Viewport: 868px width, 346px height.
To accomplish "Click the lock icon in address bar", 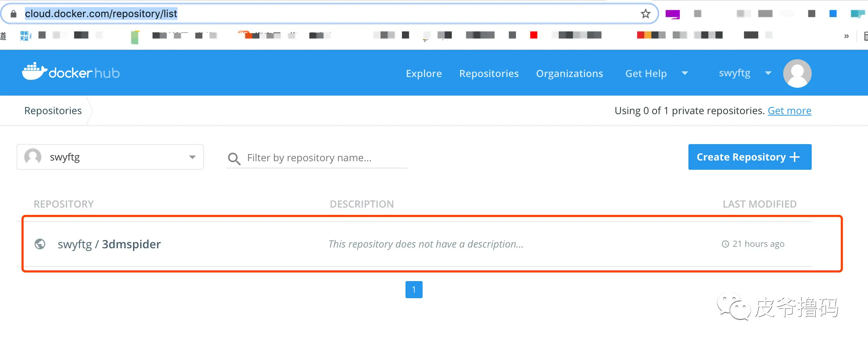I will point(14,14).
